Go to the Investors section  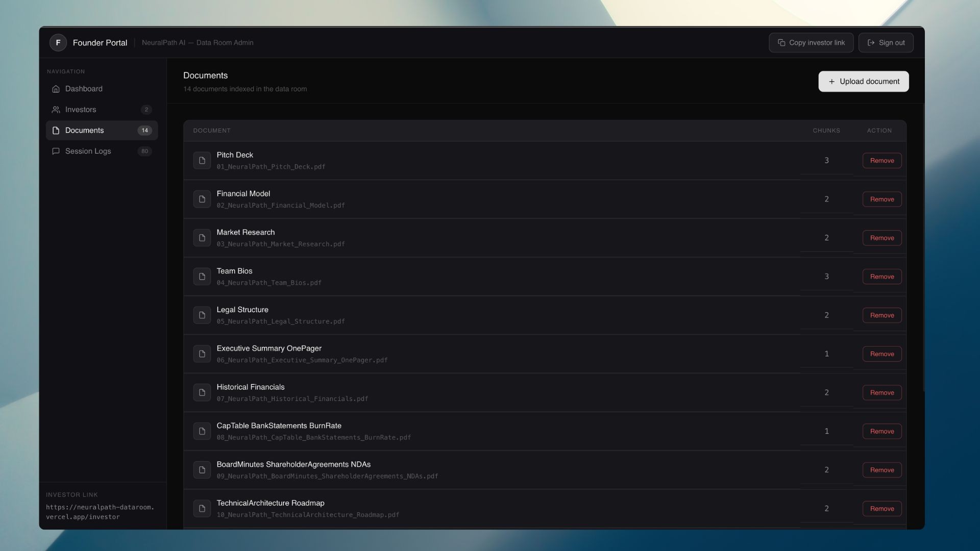pos(102,110)
